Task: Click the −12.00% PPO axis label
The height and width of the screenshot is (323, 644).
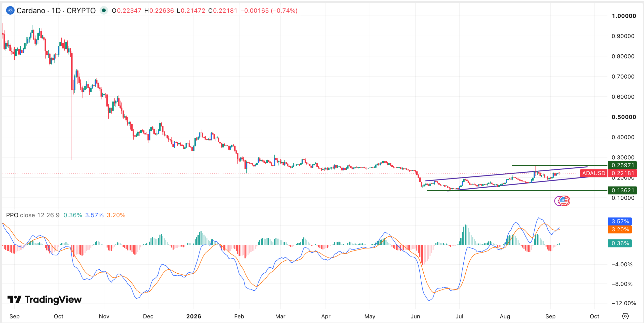Action: pyautogui.click(x=624, y=303)
